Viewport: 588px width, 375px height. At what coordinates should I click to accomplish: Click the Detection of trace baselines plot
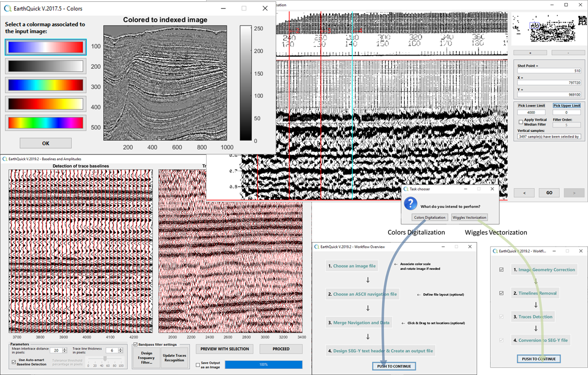pyautogui.click(x=81, y=251)
